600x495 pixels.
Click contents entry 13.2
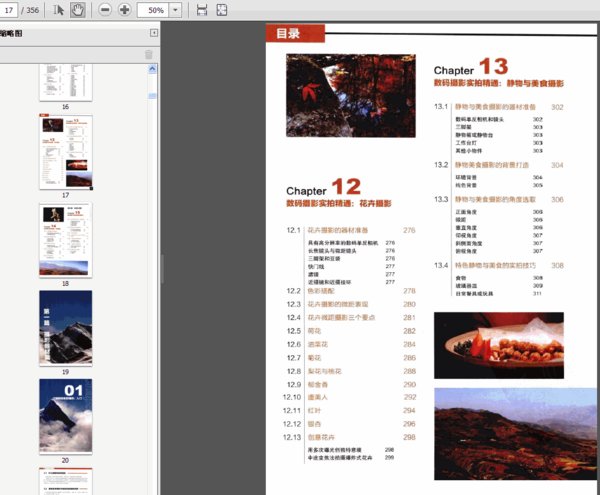(499, 165)
